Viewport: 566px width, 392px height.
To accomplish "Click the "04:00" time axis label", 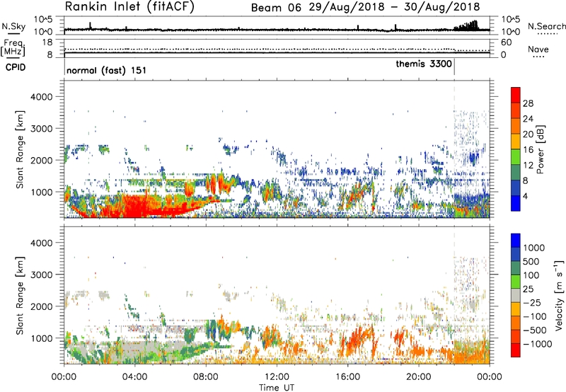I will pyautogui.click(x=134, y=376).
